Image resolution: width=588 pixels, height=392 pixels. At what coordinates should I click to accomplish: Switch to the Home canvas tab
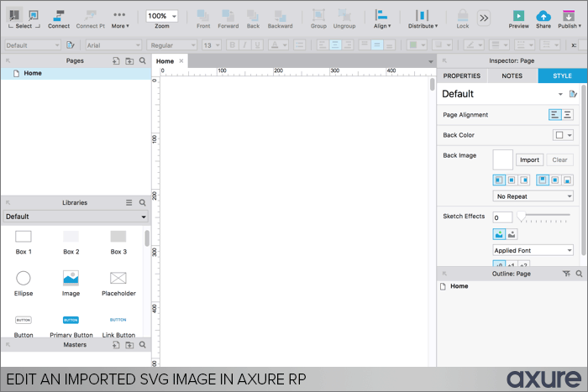coord(165,61)
